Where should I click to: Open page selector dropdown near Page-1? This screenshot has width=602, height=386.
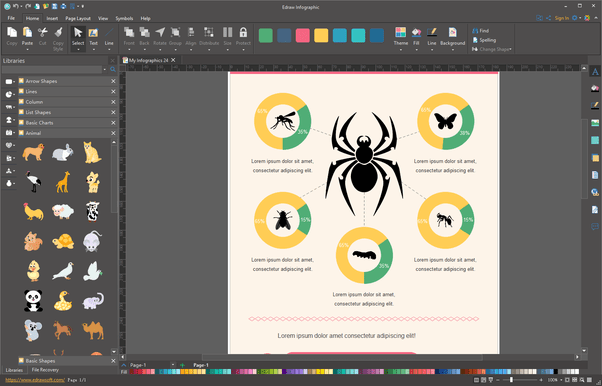point(172,365)
